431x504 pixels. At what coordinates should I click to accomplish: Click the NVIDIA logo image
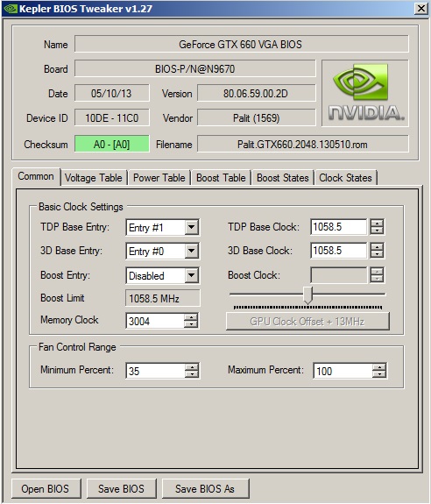click(x=365, y=93)
